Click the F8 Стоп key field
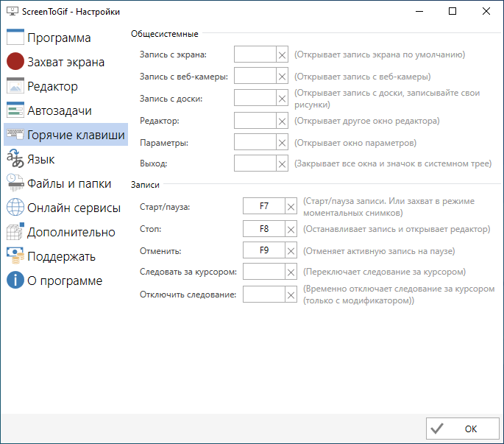The width and height of the screenshot is (504, 444). [x=264, y=229]
